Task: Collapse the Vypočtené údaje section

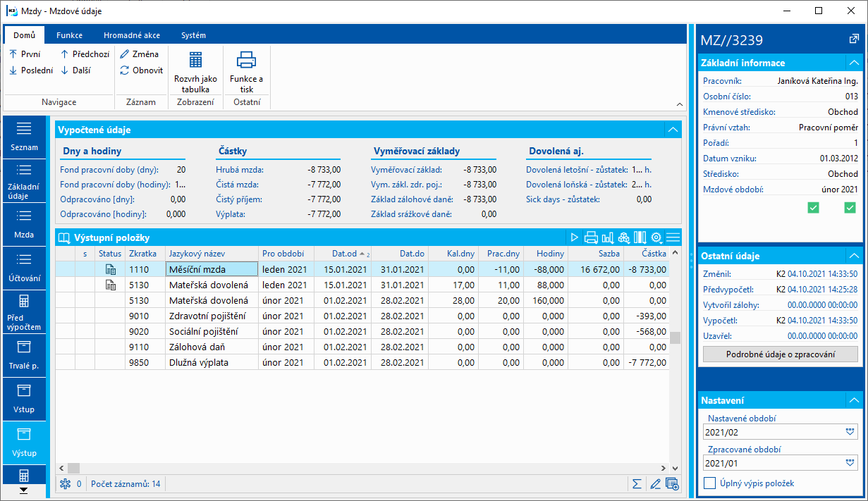Action: 673,130
